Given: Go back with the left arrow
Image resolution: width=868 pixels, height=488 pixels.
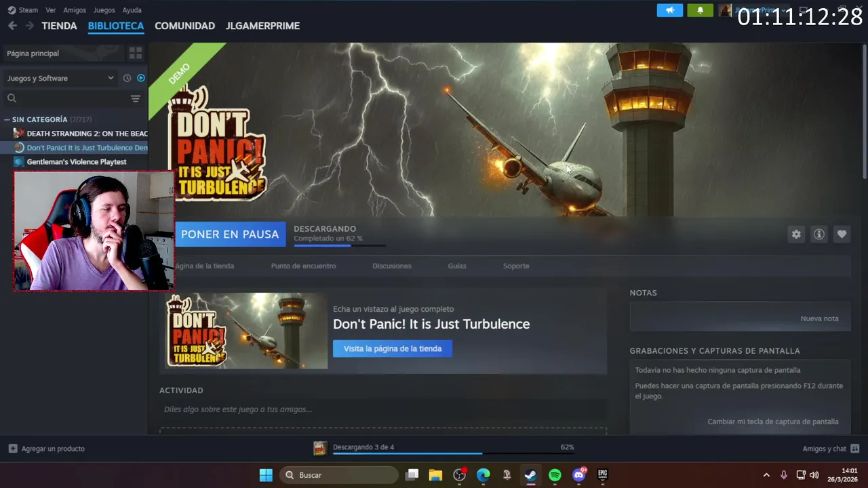Looking at the screenshot, I should (x=12, y=26).
